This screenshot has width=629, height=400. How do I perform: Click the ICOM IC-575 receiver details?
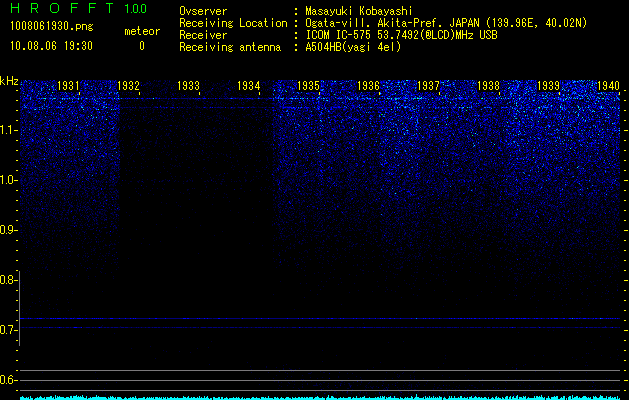click(401, 35)
